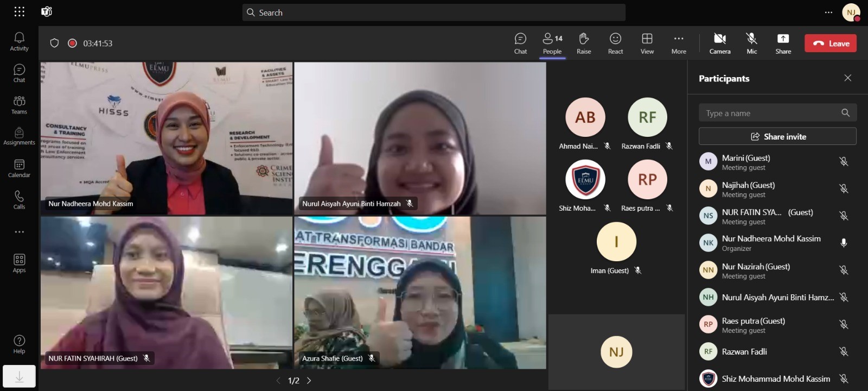Toggle microphone for Nur Nadheera Mohd Kassim
This screenshot has height=391, width=868.
[x=844, y=243]
